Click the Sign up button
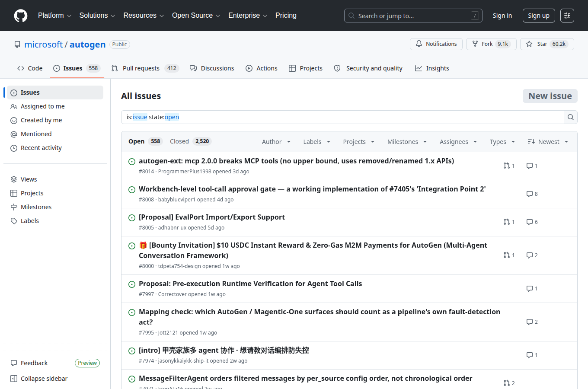 tap(539, 16)
